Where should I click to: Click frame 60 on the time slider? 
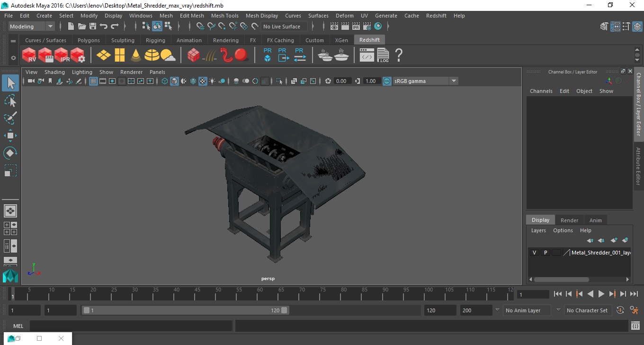coord(260,294)
